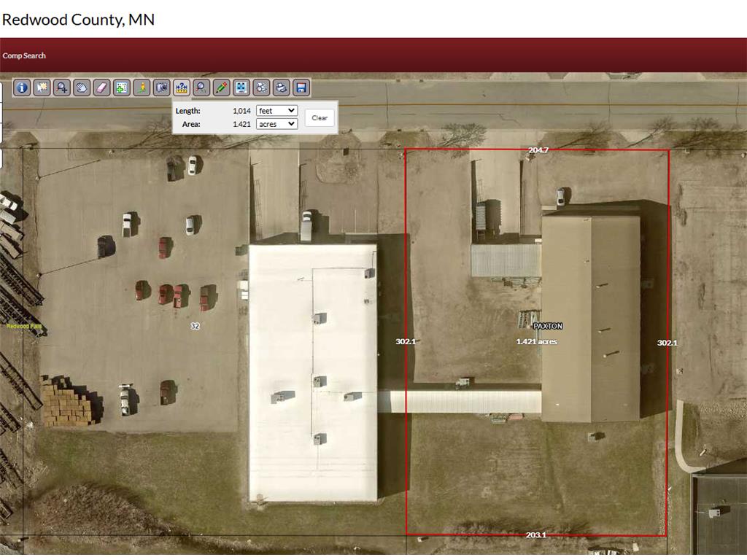Open the Length units dropdown showing feet
Image resolution: width=747 pixels, height=560 pixels.
[278, 110]
